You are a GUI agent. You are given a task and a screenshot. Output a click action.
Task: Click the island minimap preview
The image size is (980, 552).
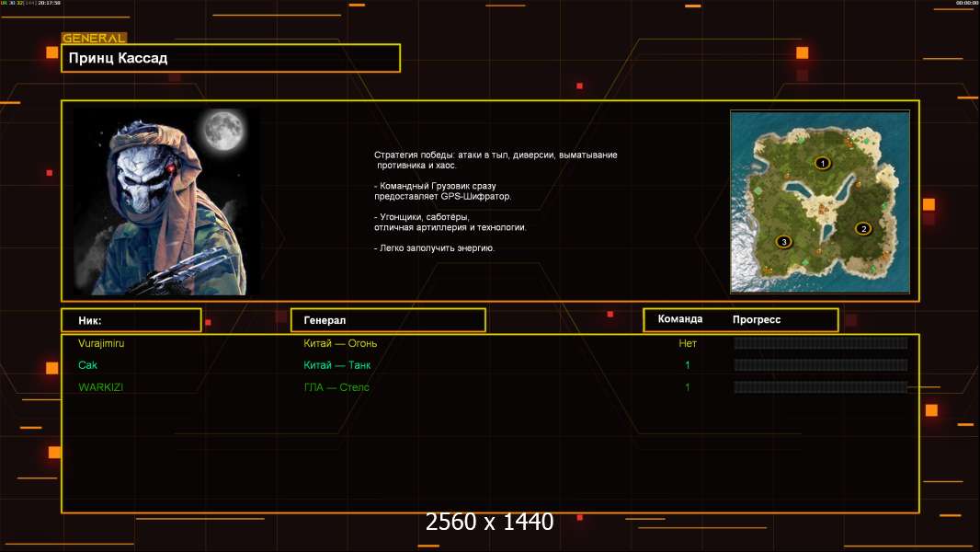pyautogui.click(x=819, y=201)
